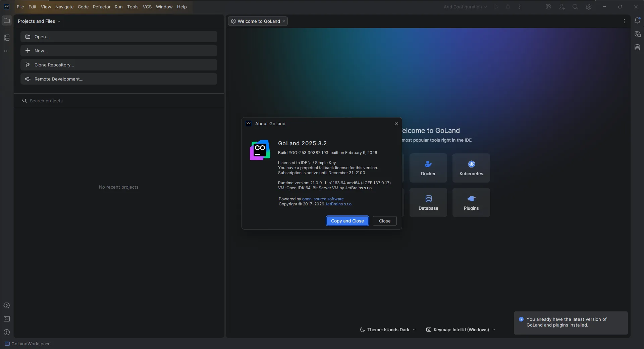Viewport: 644px width, 349px height.
Task: Click the Kubernetes tile
Action: pos(471,168)
